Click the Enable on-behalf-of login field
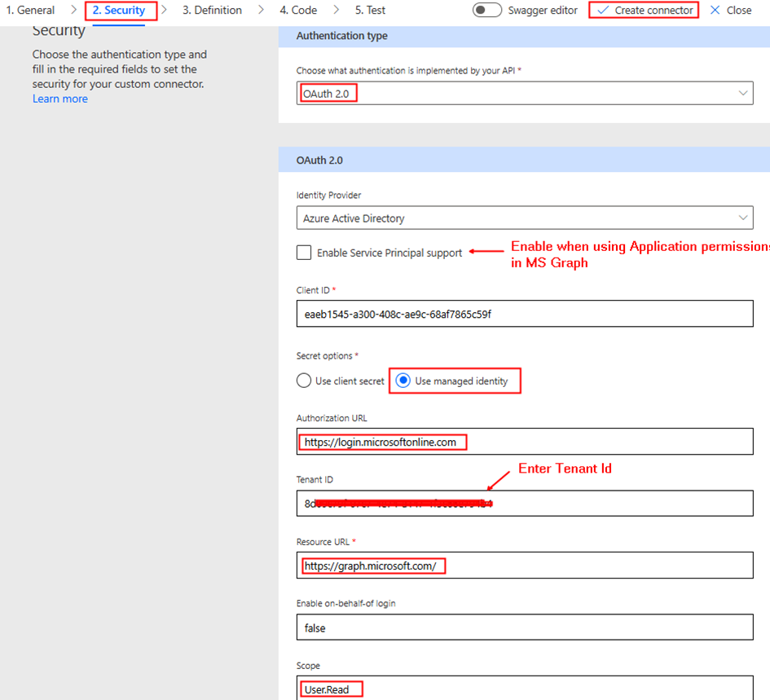The height and width of the screenshot is (700, 770). tap(525, 627)
